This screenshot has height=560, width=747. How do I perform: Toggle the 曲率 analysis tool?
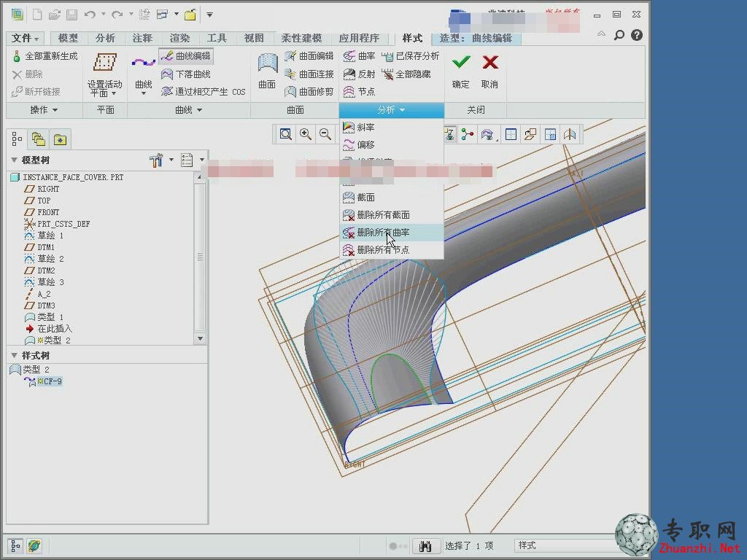click(359, 56)
